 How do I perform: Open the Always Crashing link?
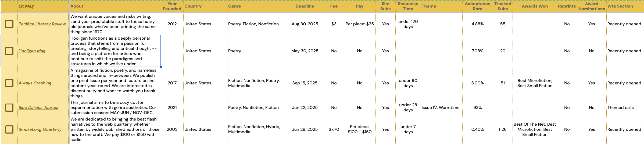click(35, 83)
